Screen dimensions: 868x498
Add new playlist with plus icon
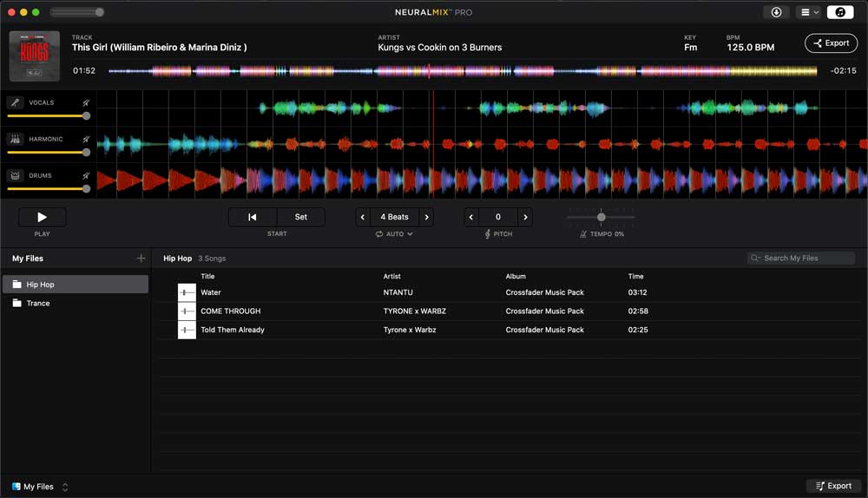point(141,259)
